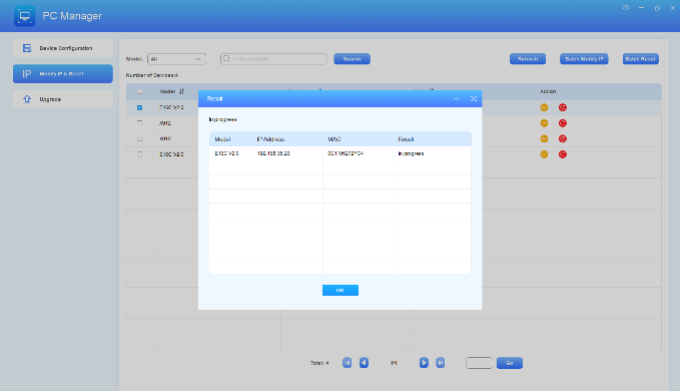
Task: Click the Batch Reset button
Action: 641,59
